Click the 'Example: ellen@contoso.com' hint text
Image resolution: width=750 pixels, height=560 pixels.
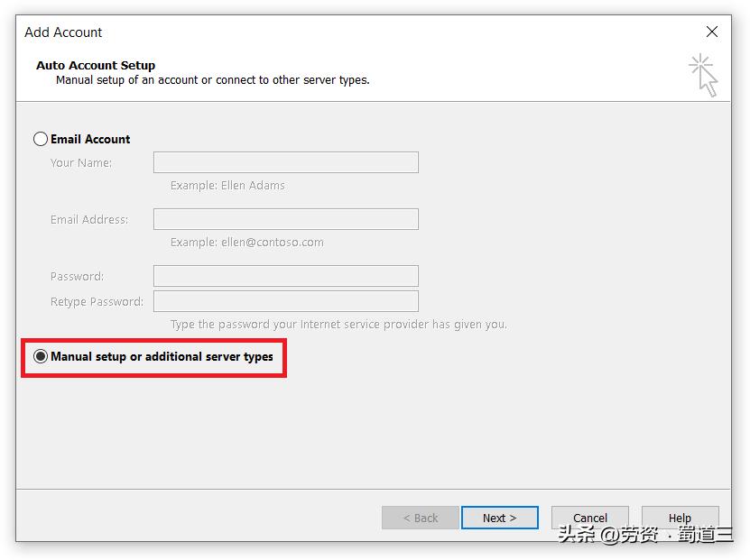[246, 243]
